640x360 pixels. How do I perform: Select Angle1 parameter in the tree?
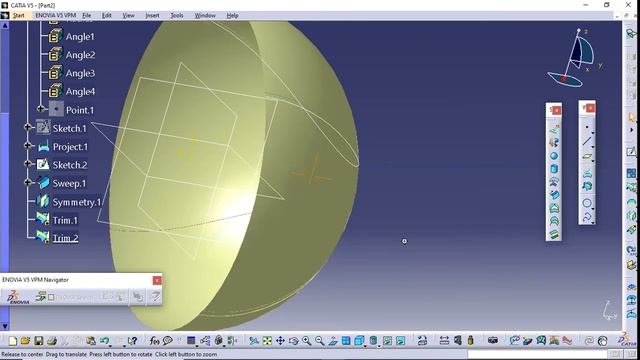[72, 36]
